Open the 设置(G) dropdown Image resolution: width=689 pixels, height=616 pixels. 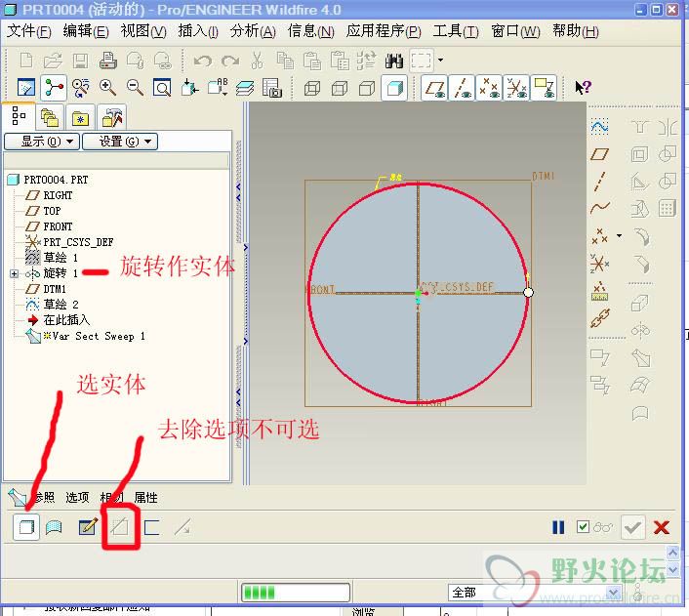pyautogui.click(x=120, y=142)
